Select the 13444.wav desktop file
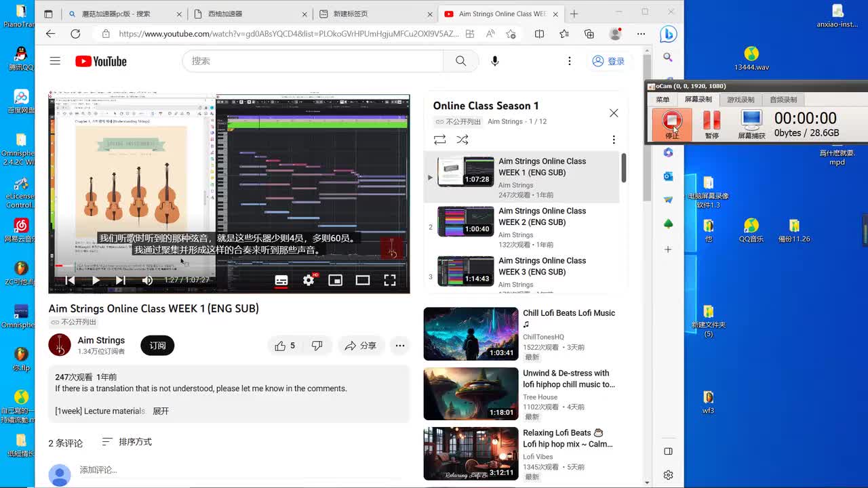 tap(751, 59)
